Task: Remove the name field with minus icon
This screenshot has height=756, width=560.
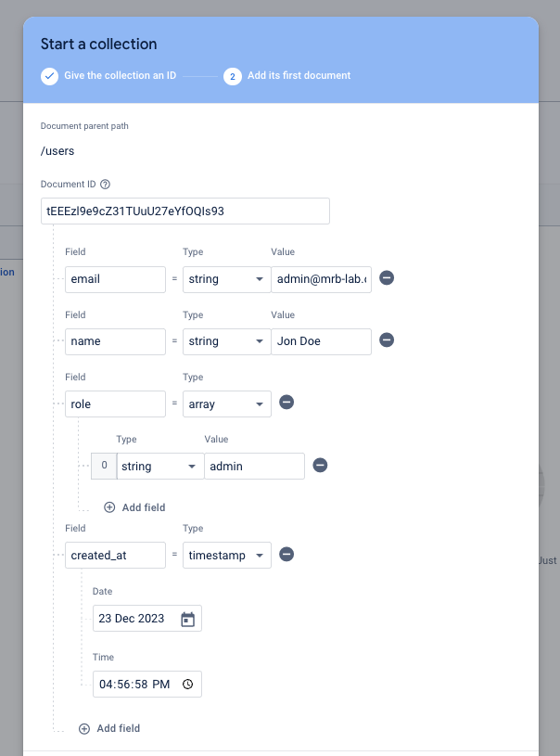Action: tap(387, 340)
